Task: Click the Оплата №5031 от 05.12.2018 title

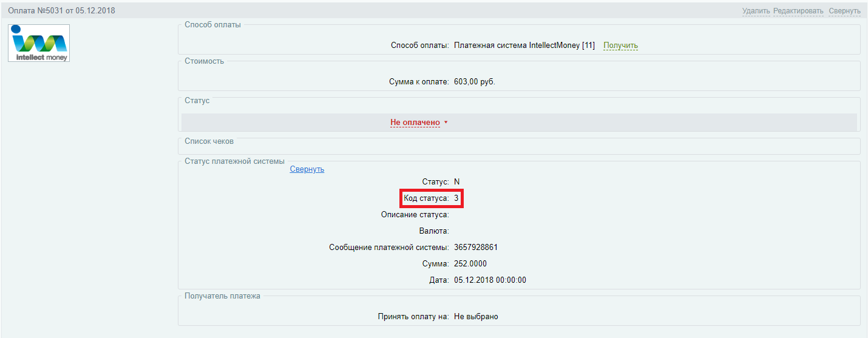Action: [61, 11]
